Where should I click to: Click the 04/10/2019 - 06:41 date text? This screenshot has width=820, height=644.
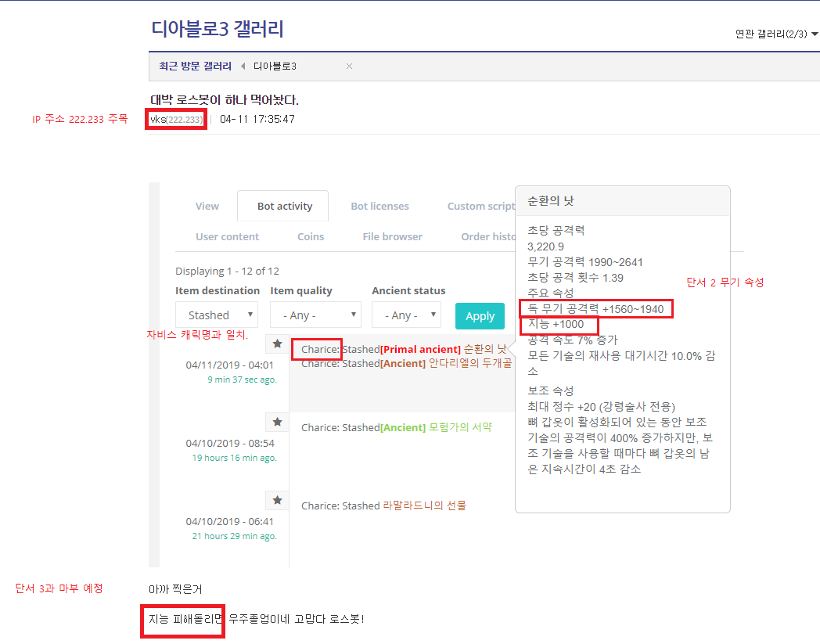click(229, 522)
